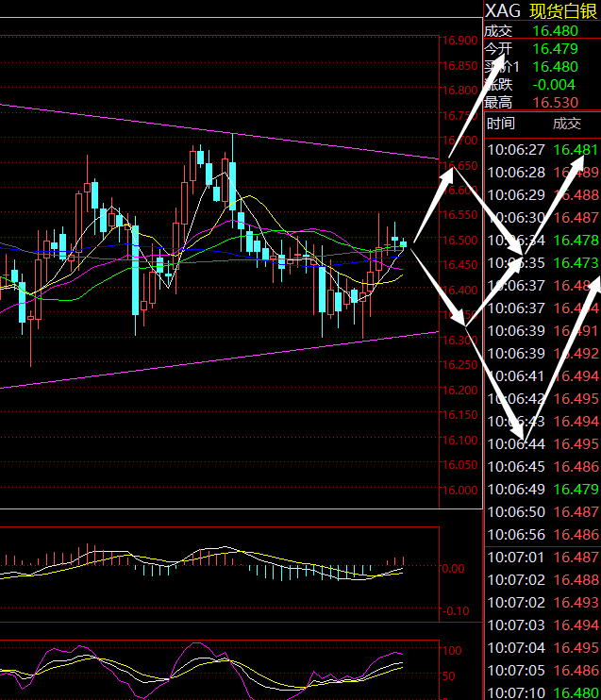601x700 pixels.
Task: Select the 10:06:50 trade time
Action: (516, 512)
